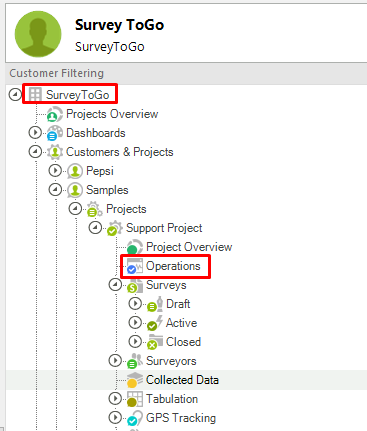Expand the Surveyors node
The image size is (367, 431).
coord(115,361)
